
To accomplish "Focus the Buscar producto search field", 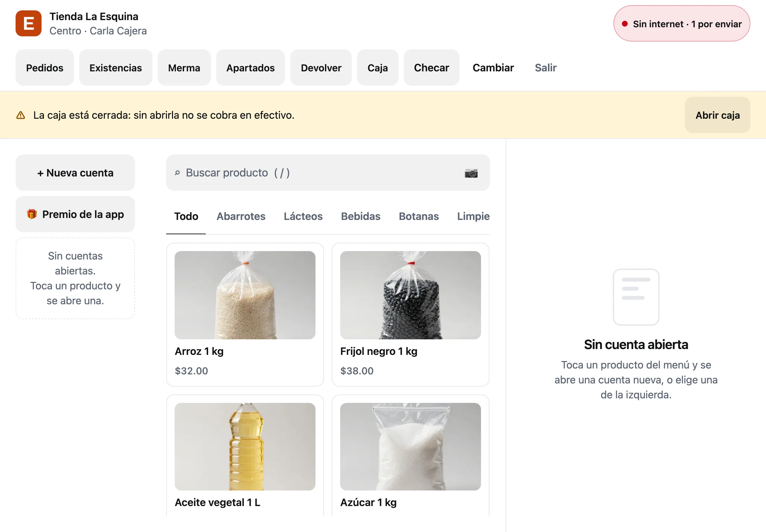I will (x=328, y=173).
